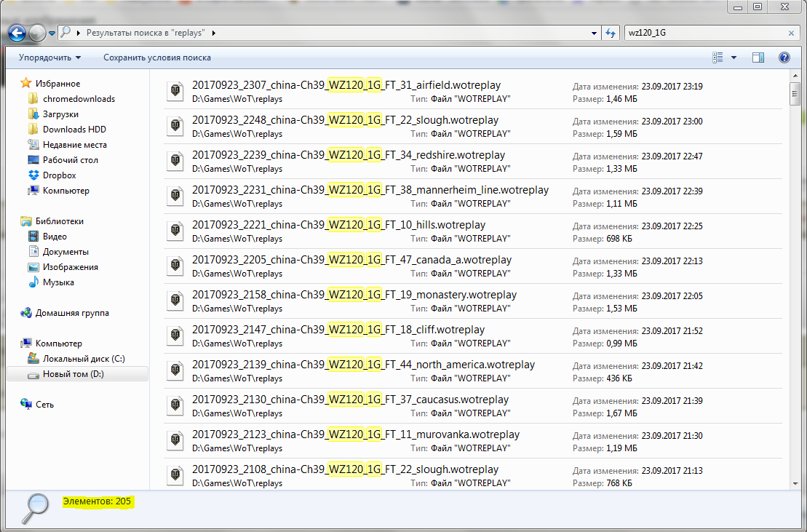The width and height of the screenshot is (807, 532).
Task: Select file name ending FT_31_airfield.wotreplay
Action: [x=346, y=85]
